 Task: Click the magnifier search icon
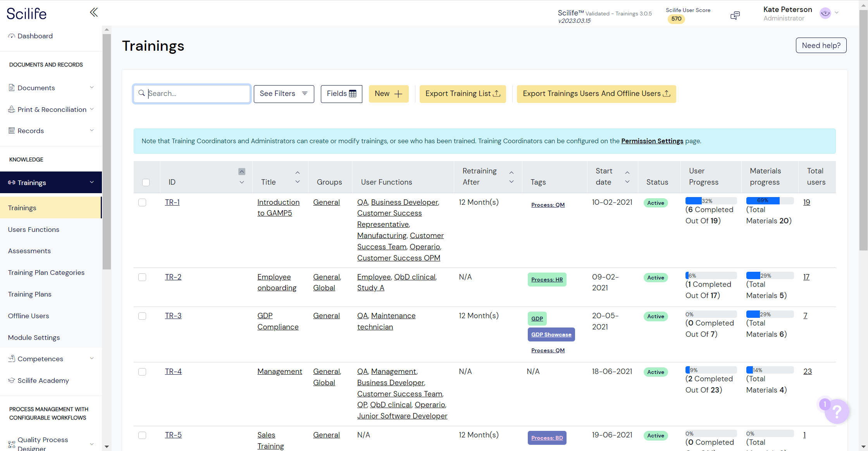(x=142, y=93)
